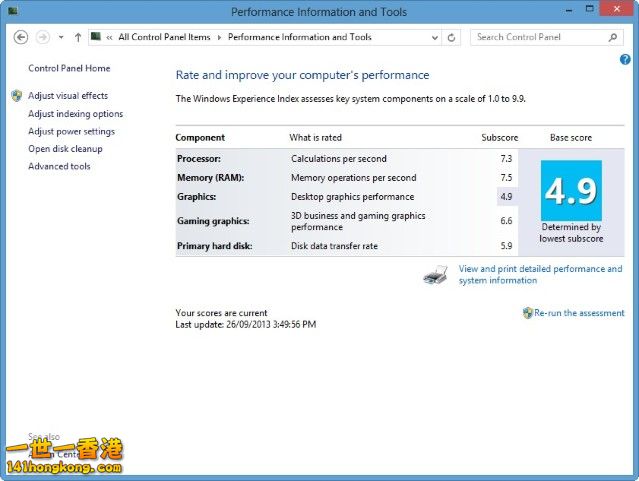Viewport: 639px width, 481px height.
Task: Select the Graphics row label
Action: pos(196,196)
